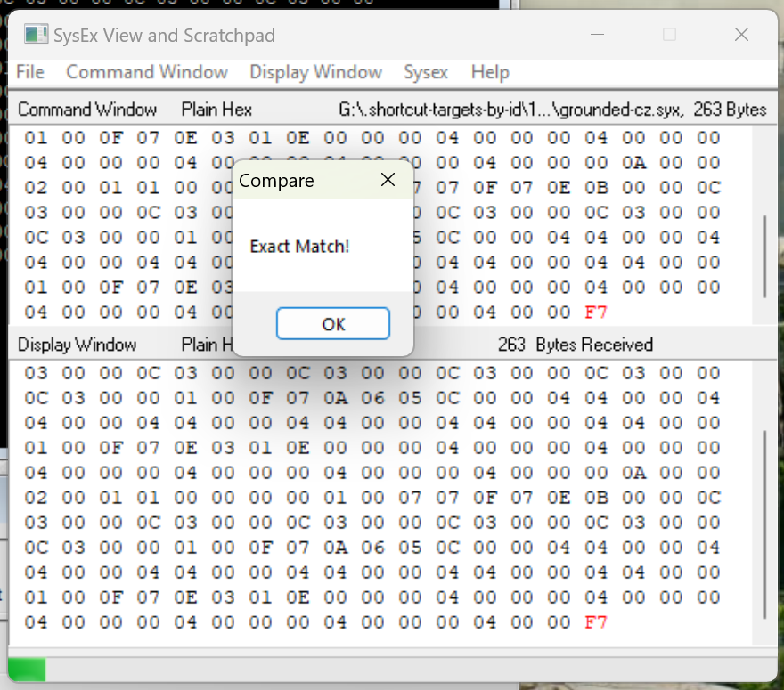Open the Sysex menu
Image resolution: width=784 pixels, height=690 pixels.
click(x=426, y=72)
